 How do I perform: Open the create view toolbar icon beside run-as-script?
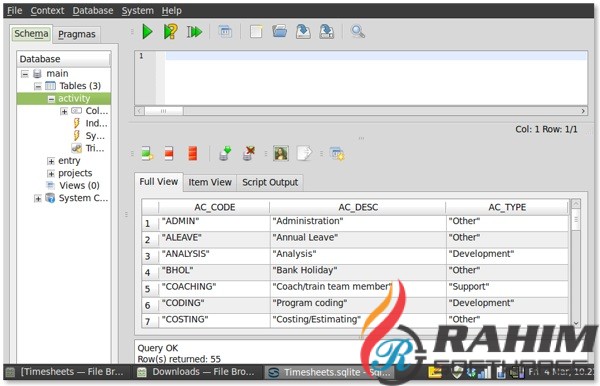tap(225, 31)
